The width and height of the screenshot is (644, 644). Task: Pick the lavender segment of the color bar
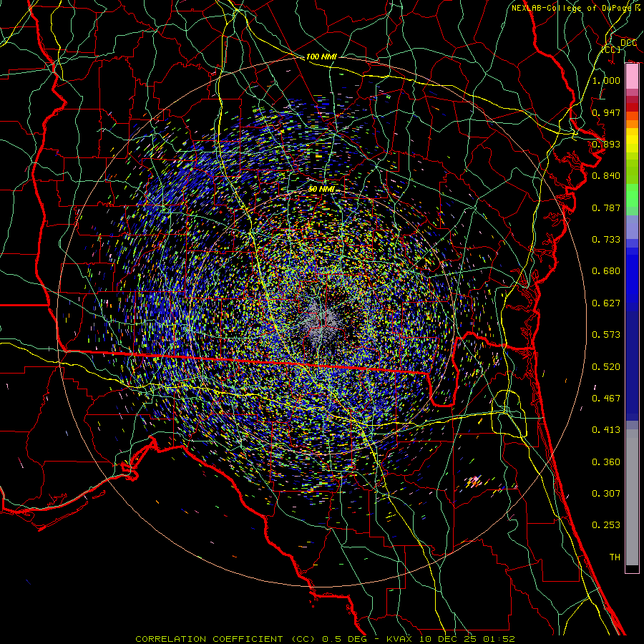tap(632, 227)
